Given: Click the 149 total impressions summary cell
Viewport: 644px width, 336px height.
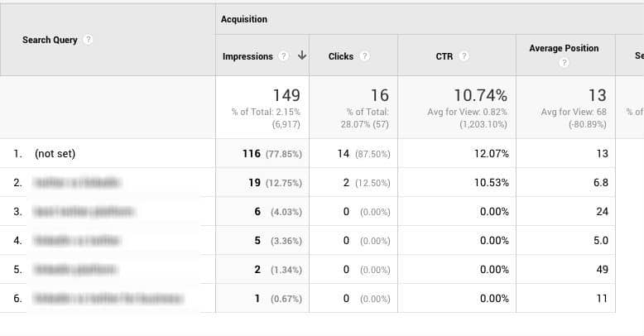Looking at the screenshot, I should click(x=262, y=108).
